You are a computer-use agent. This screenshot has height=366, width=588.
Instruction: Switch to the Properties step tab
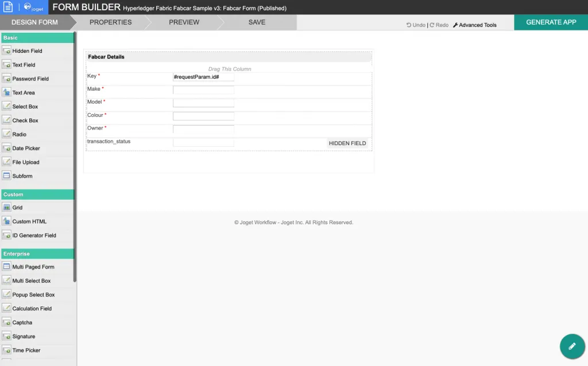click(x=111, y=22)
